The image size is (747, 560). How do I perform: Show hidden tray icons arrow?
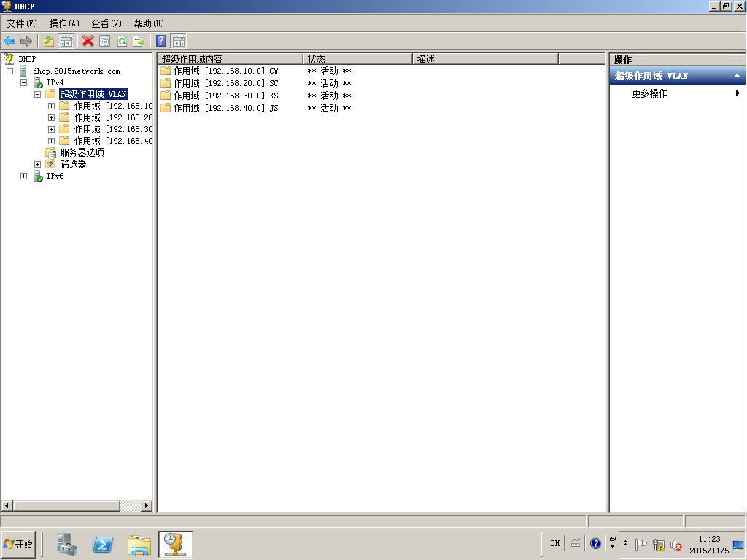pos(625,543)
